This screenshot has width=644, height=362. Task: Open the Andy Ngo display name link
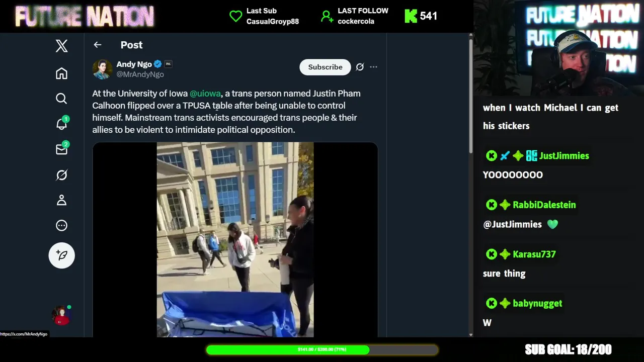[134, 64]
